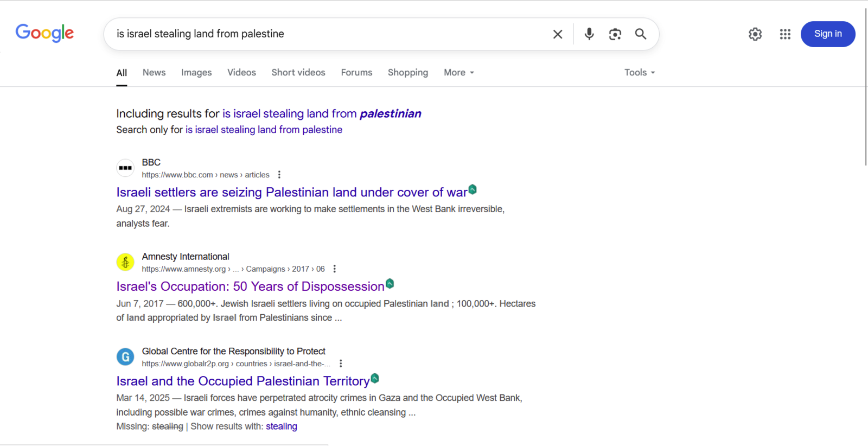Open 'Israel's Occupation: 50 Years of Dispossession'

pos(250,286)
